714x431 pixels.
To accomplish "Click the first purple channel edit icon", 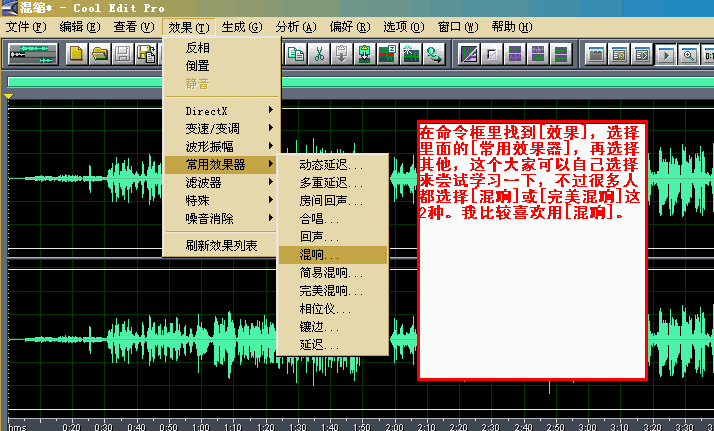I will [515, 55].
